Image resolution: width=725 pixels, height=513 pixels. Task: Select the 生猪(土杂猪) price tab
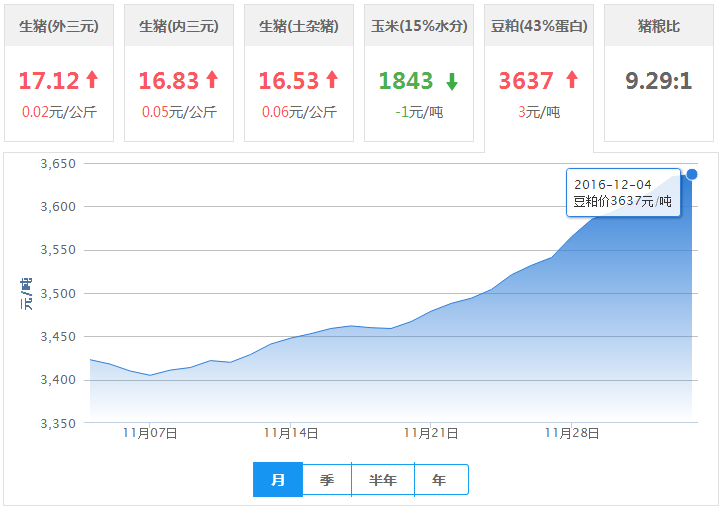pos(299,73)
